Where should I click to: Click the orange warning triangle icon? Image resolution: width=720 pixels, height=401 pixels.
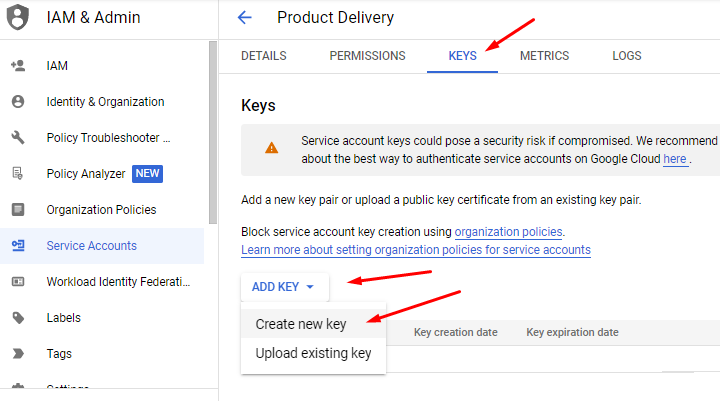(x=271, y=148)
